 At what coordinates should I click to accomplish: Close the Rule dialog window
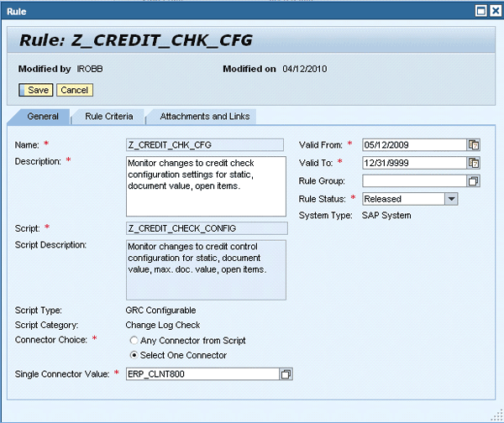(494, 10)
